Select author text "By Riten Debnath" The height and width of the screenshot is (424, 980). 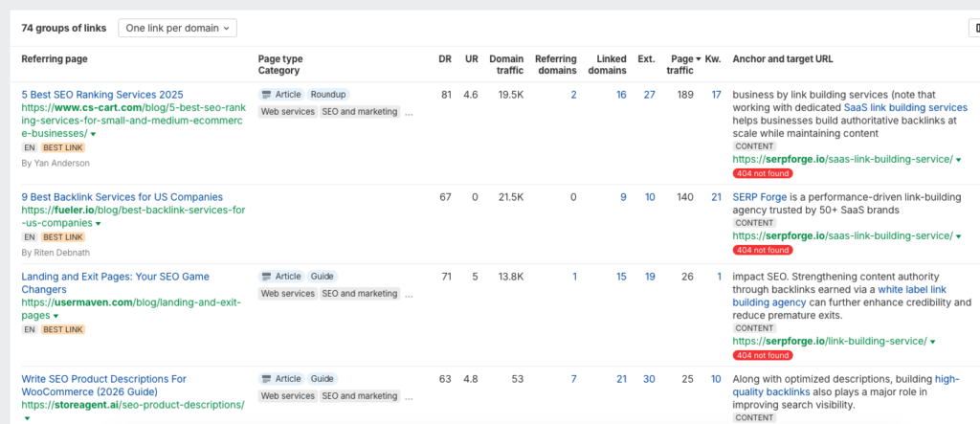click(56, 253)
